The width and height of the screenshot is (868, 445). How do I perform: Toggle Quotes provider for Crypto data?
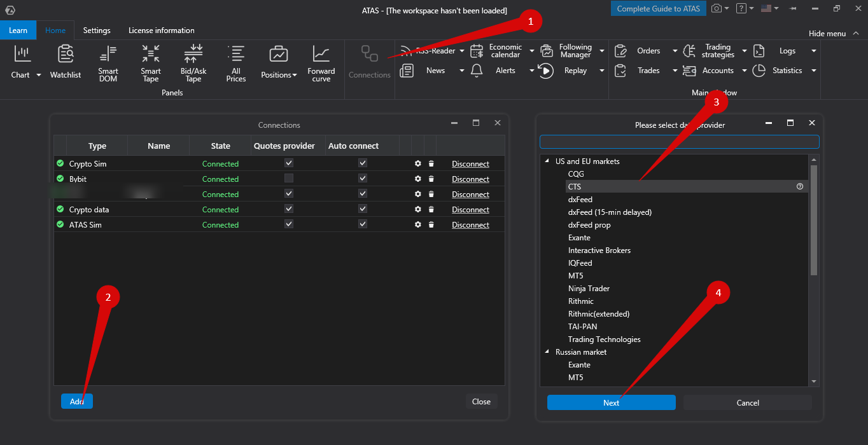pyautogui.click(x=289, y=209)
